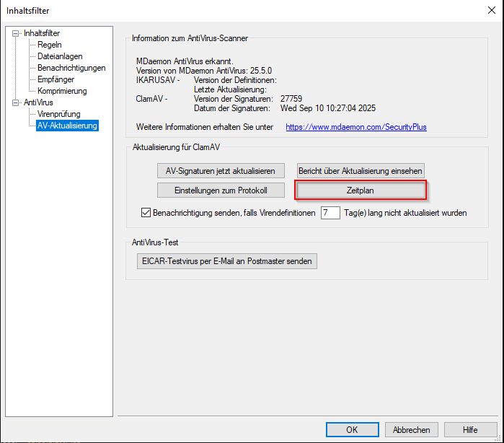The image size is (504, 443).
Task: Click the Version der Definitionen: label
Action: click(235, 80)
